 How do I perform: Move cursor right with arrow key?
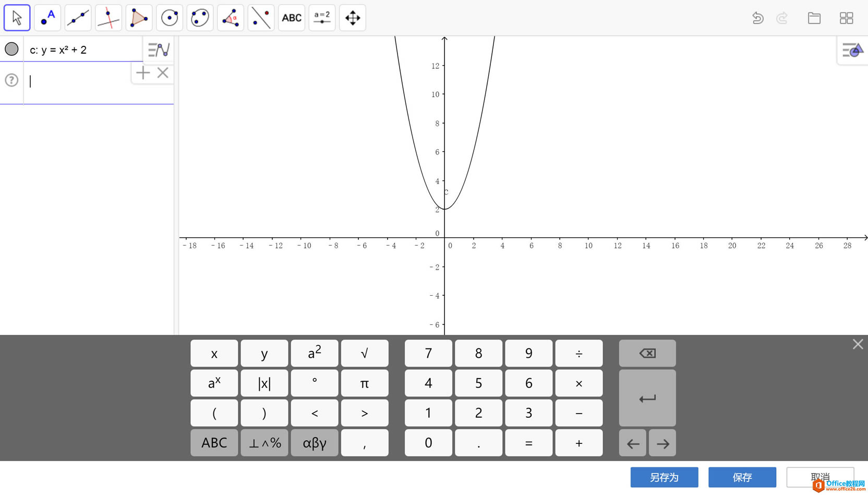(x=662, y=443)
